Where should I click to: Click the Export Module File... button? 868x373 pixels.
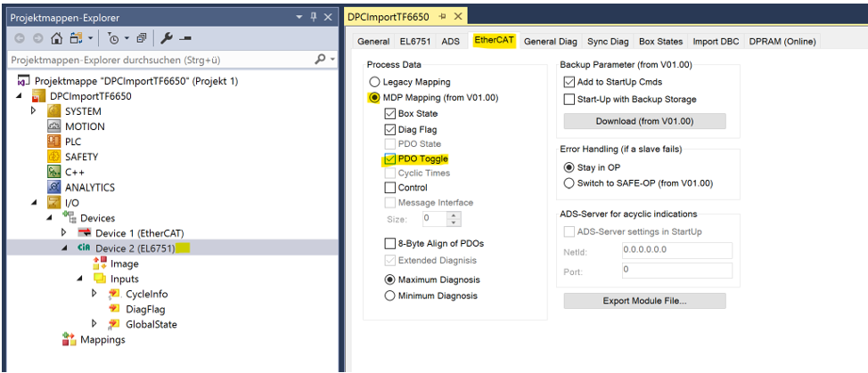pos(644,301)
